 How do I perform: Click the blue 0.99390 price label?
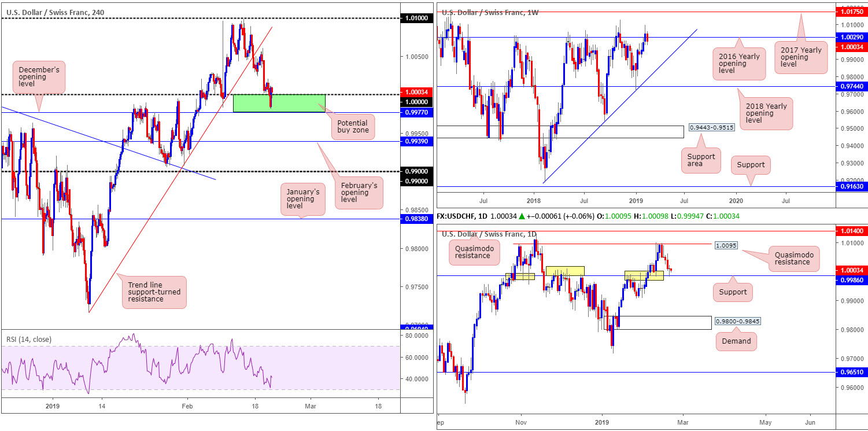click(416, 141)
